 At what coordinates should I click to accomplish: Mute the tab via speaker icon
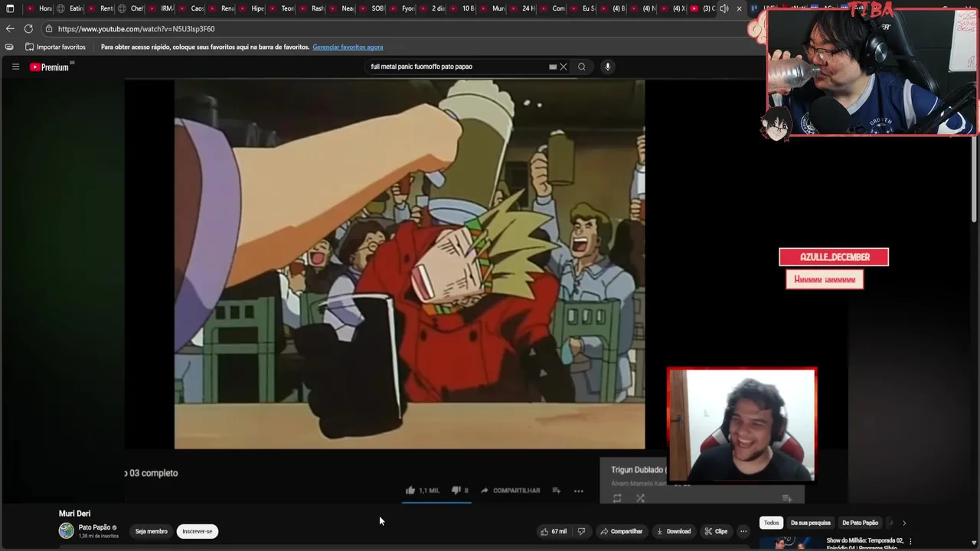pos(724,8)
